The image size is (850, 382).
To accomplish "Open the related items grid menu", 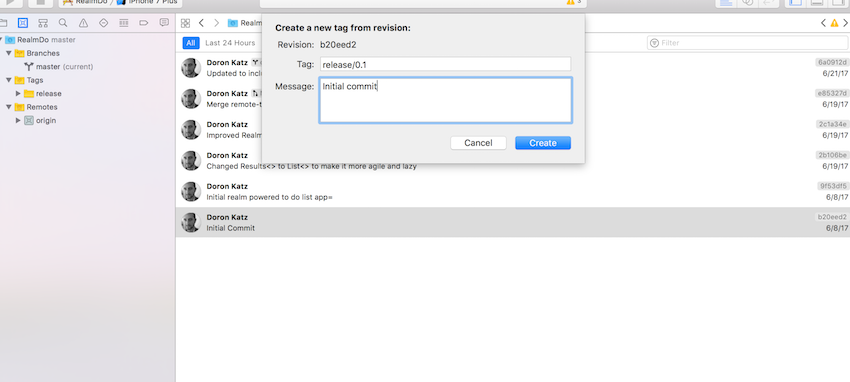I will tap(185, 23).
